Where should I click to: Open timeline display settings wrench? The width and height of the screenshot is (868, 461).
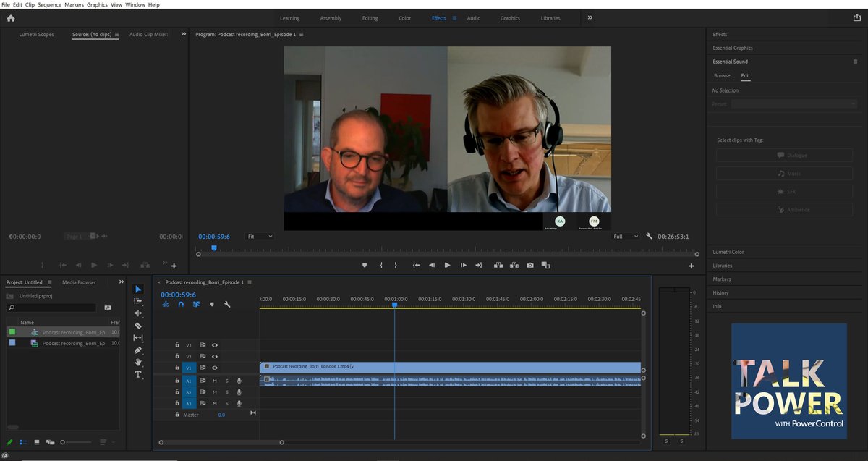point(227,305)
